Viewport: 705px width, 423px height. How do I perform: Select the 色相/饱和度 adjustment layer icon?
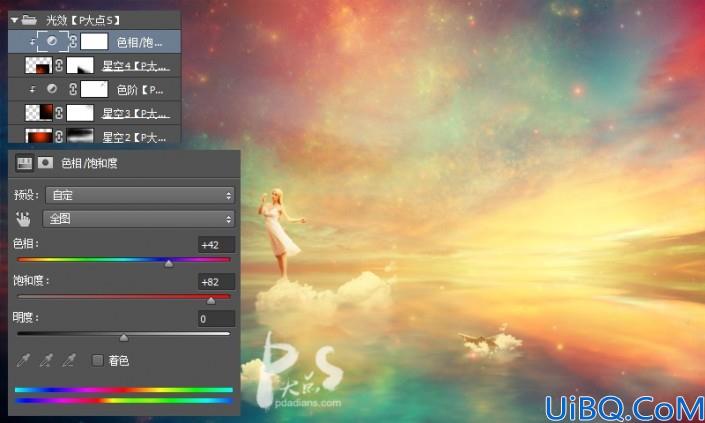[x=52, y=41]
